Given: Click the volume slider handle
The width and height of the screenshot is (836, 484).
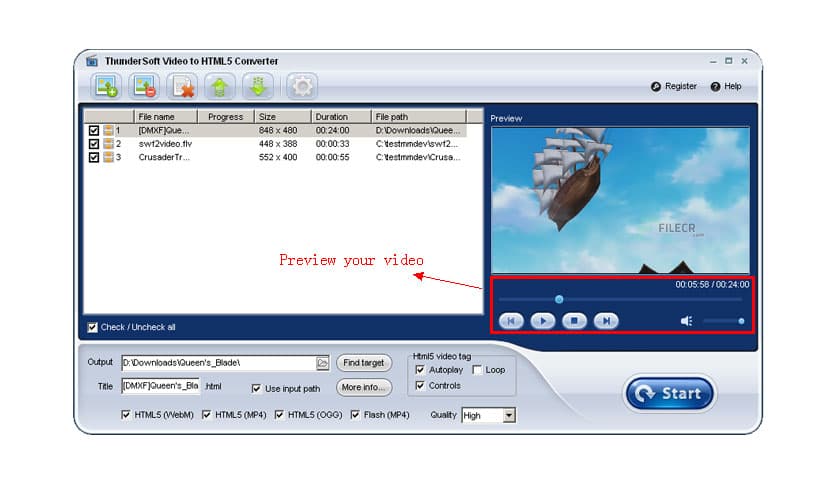Looking at the screenshot, I should [x=741, y=321].
